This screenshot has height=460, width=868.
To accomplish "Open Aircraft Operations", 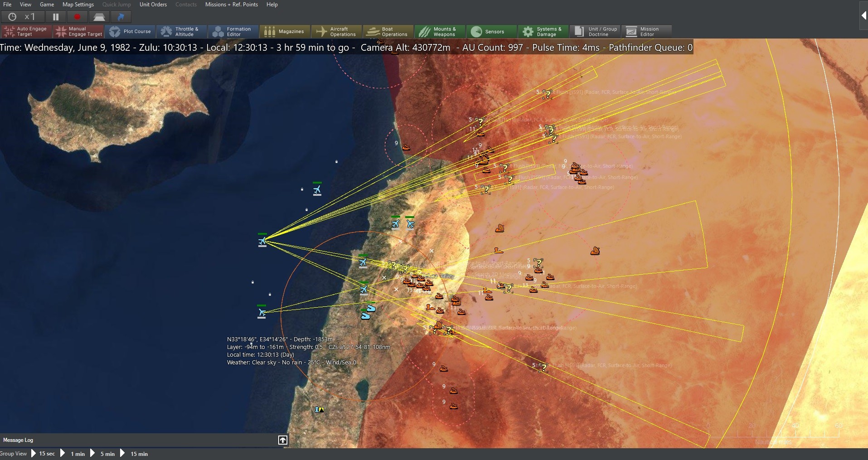I will pos(336,31).
